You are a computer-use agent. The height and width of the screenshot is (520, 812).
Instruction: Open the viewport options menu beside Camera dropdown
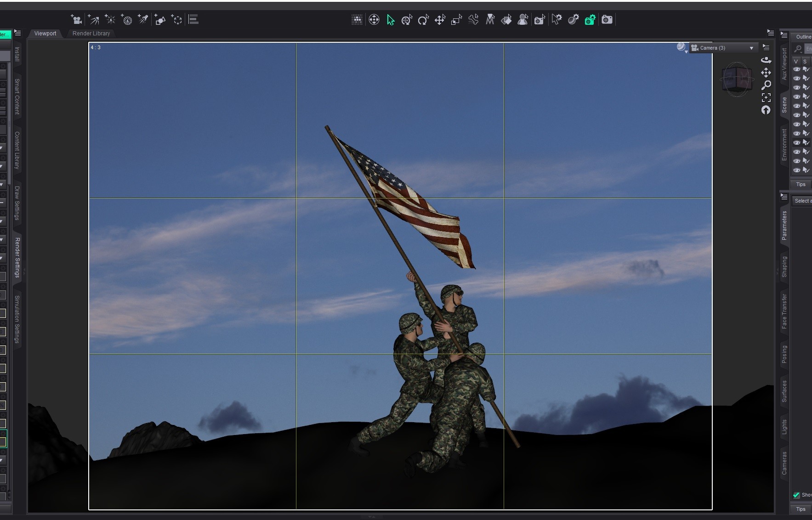[x=766, y=47]
